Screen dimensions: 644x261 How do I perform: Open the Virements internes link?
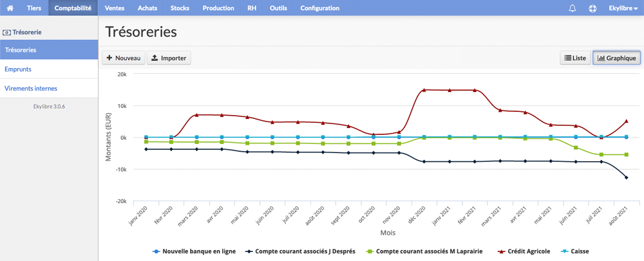coord(31,89)
